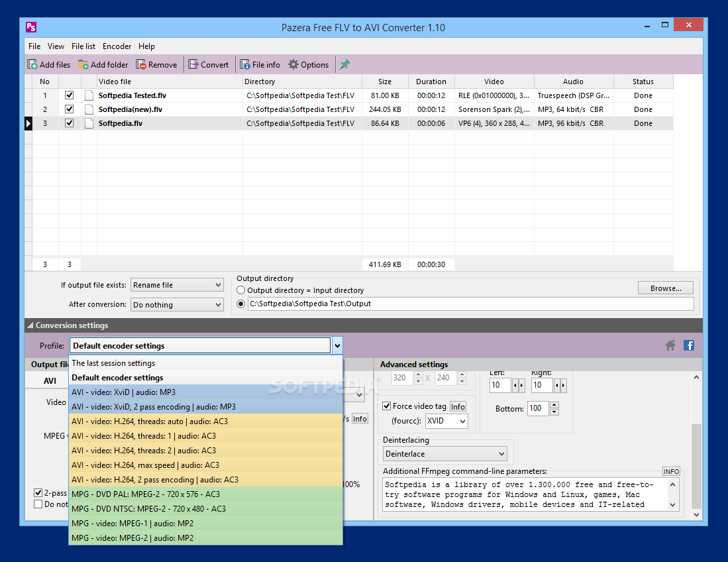
Task: Uncheck the checkbox for Softpedia.flv
Action: [69, 123]
